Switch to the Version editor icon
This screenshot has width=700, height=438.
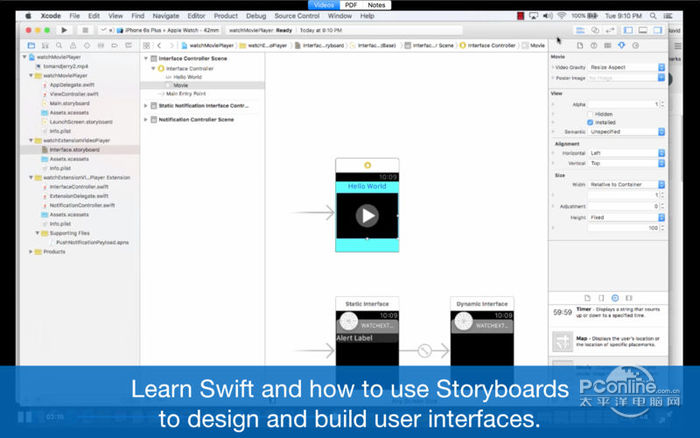(610, 30)
